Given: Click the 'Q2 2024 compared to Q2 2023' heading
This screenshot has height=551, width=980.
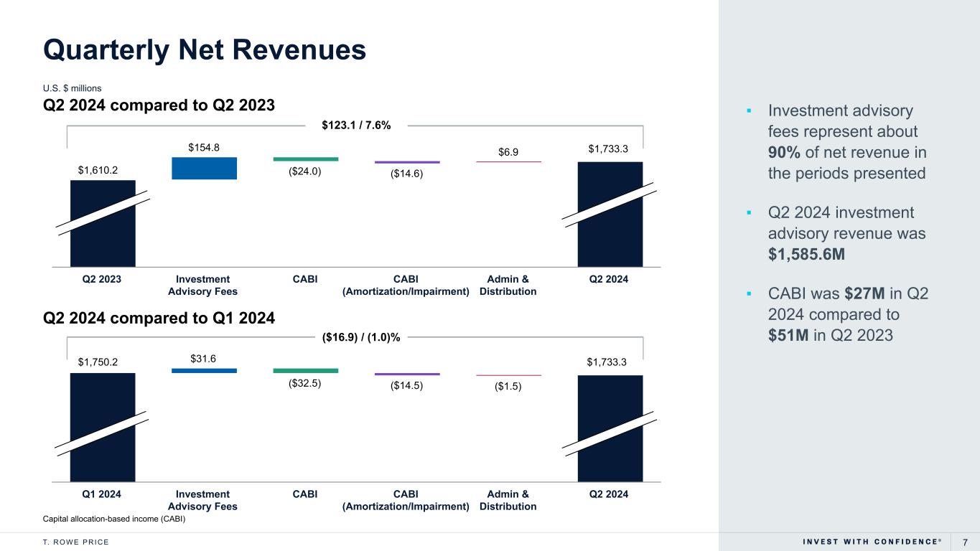Looking at the screenshot, I should (159, 105).
